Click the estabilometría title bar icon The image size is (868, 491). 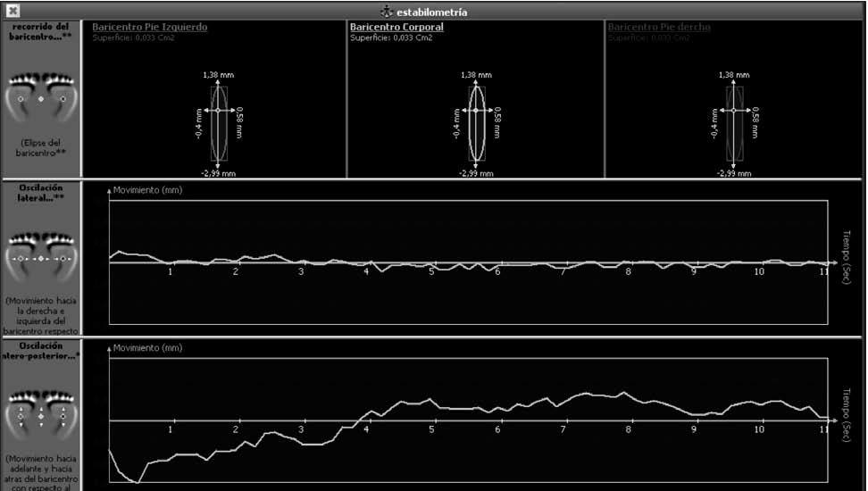(386, 12)
